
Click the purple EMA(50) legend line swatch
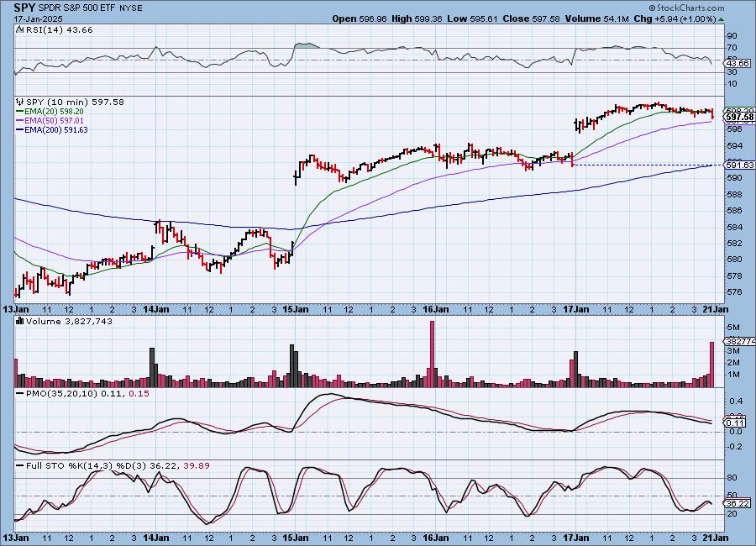pos(19,121)
